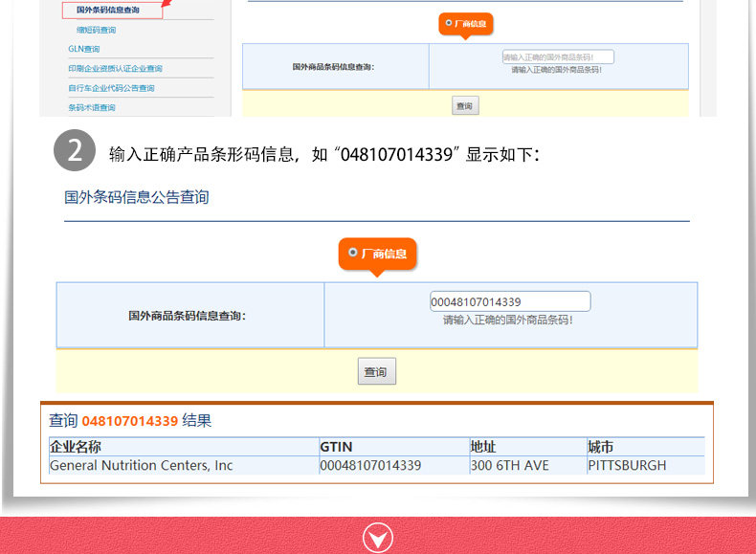Open 条码术语查询 sidebar link
This screenshot has width=756, height=554.
[92, 107]
